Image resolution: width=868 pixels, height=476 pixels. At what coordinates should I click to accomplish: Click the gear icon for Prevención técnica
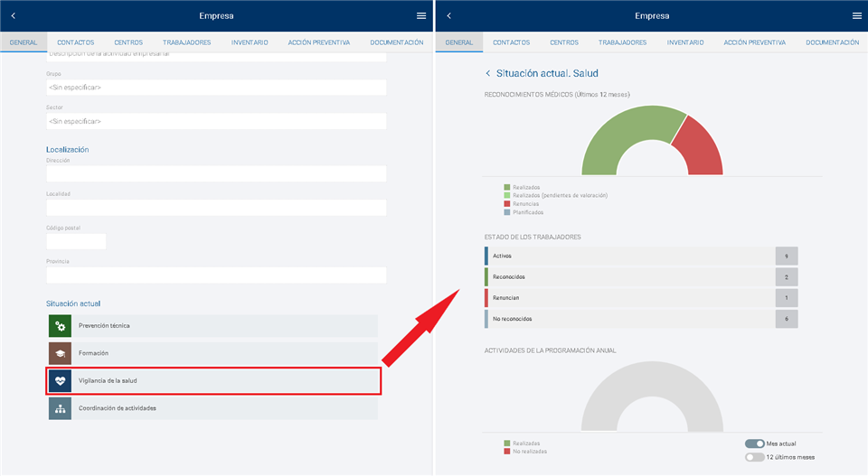click(x=60, y=325)
